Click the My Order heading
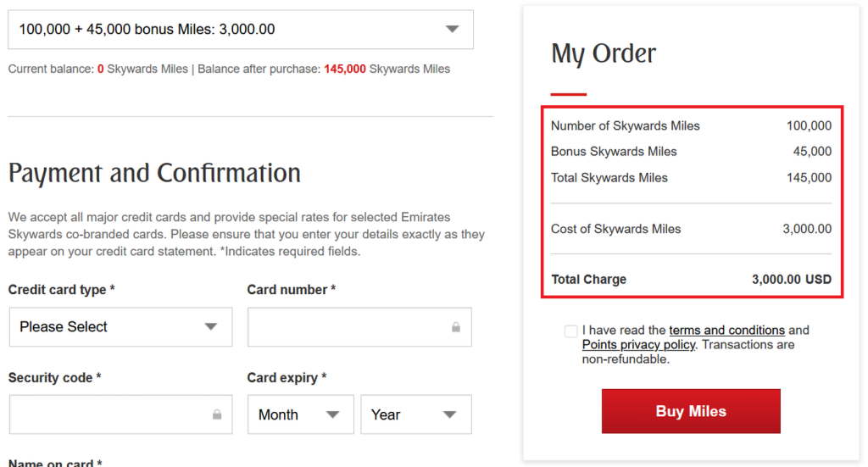 point(604,54)
